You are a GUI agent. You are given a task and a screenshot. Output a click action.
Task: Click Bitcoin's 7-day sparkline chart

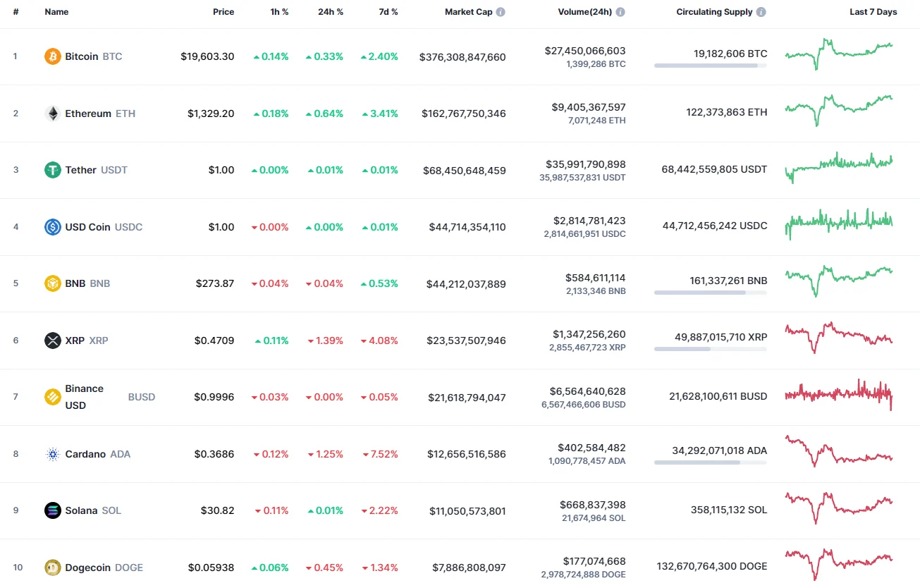click(839, 55)
